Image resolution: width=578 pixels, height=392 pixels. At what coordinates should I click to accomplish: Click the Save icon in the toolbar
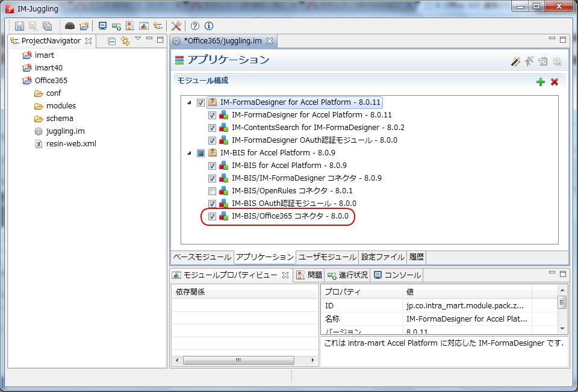[x=19, y=26]
